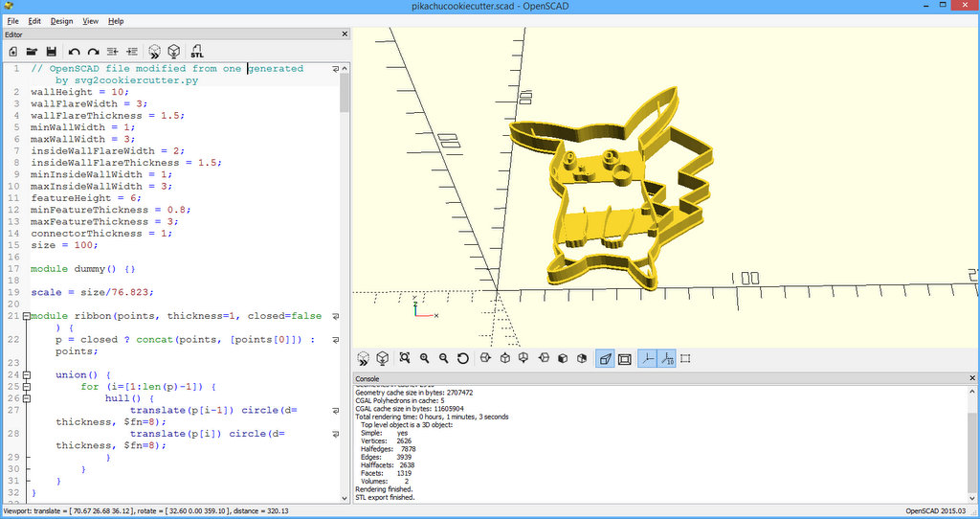Switch to the Front view
The width and height of the screenshot is (980, 519).
[563, 358]
